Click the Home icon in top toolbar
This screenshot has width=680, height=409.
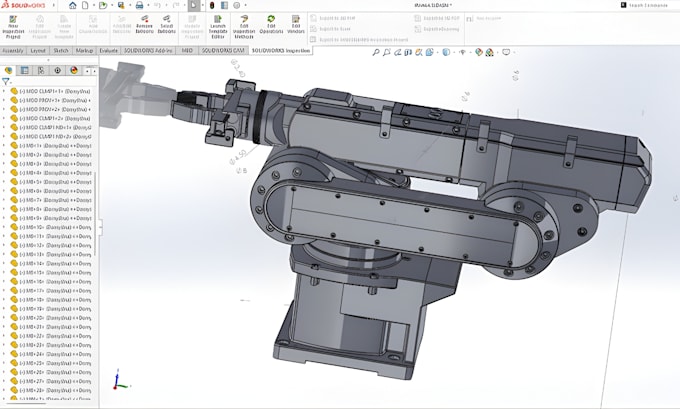pos(72,6)
